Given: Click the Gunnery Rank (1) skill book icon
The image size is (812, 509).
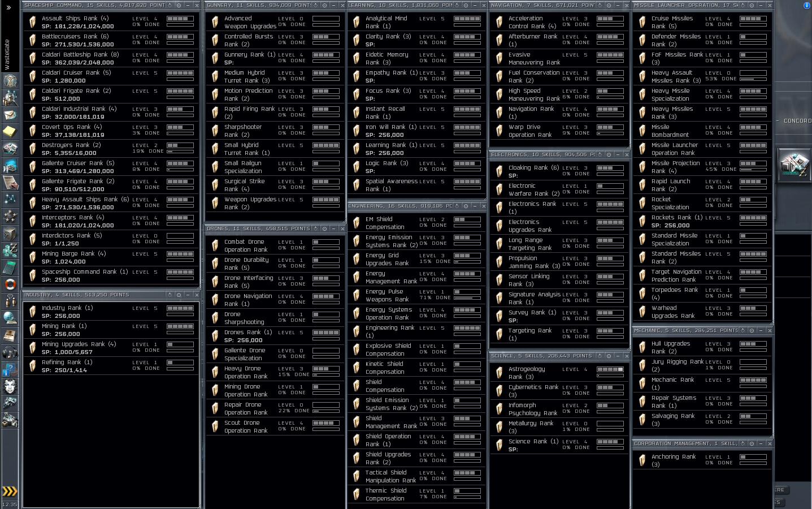Looking at the screenshot, I should tap(215, 58).
